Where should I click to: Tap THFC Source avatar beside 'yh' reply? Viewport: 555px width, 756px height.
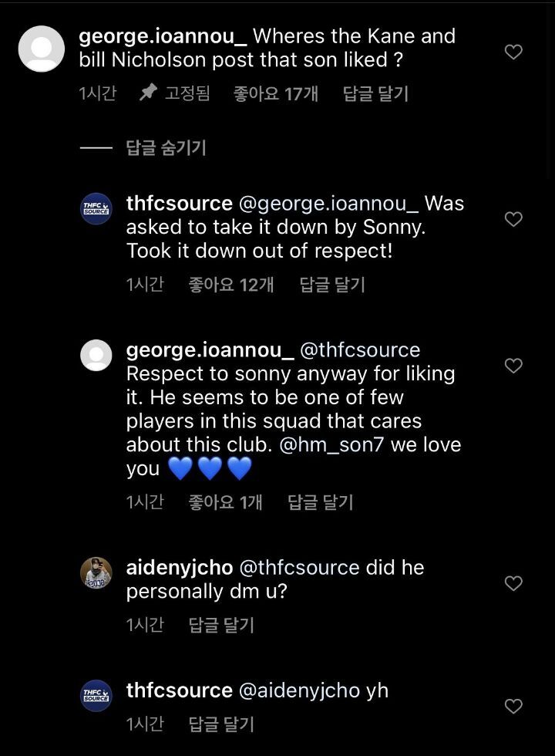coord(96,696)
